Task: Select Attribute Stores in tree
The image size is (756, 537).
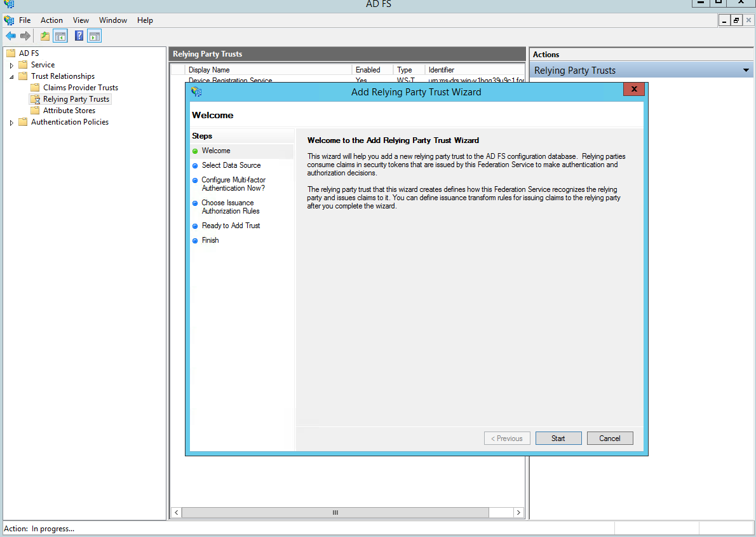Action: 69,111
